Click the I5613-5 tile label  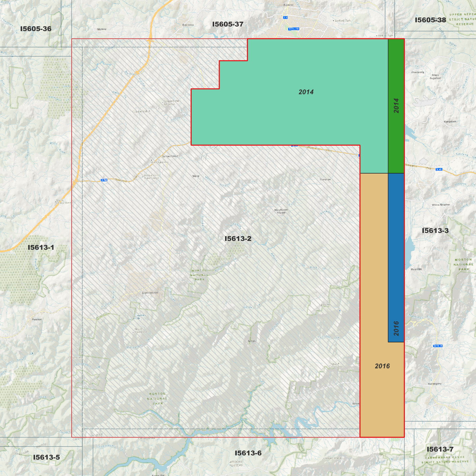tap(46, 457)
